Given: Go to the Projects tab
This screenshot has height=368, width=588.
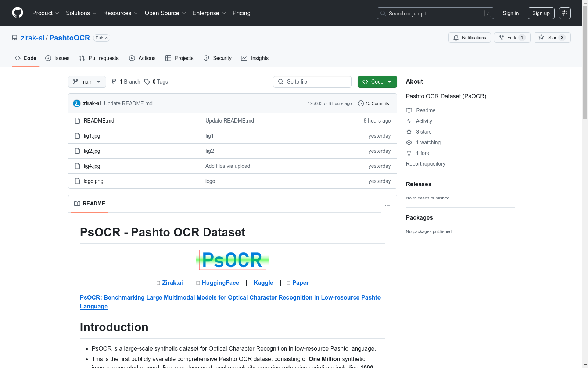Looking at the screenshot, I should [x=179, y=58].
